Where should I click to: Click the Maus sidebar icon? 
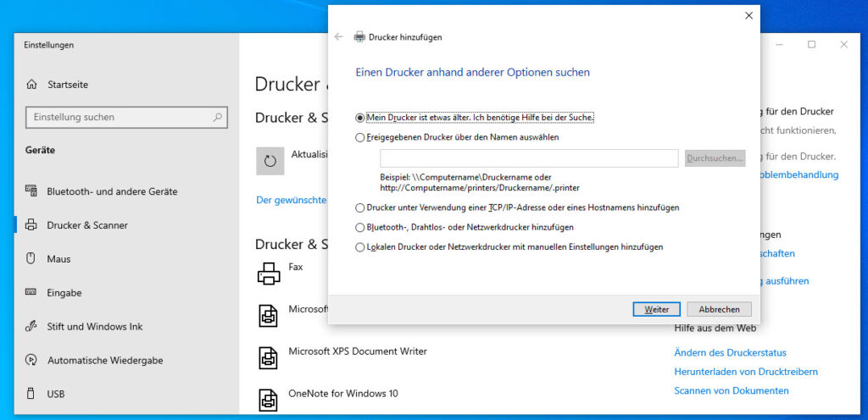(31, 258)
